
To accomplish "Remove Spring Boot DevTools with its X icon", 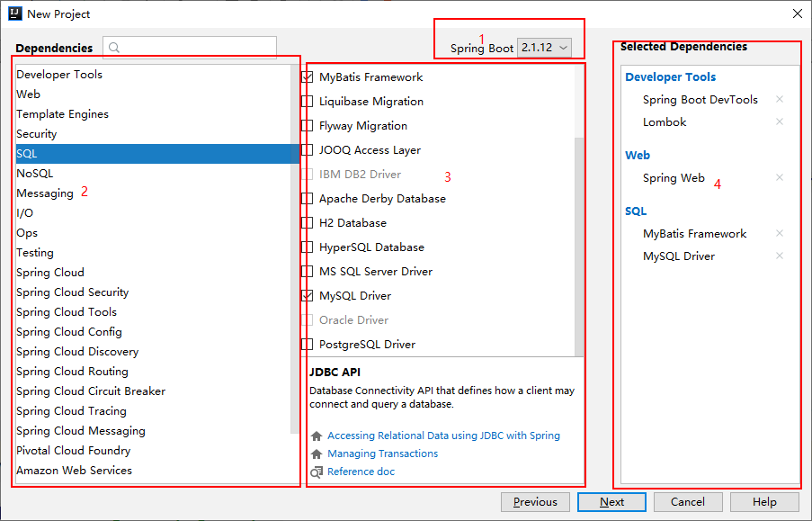I will (780, 99).
